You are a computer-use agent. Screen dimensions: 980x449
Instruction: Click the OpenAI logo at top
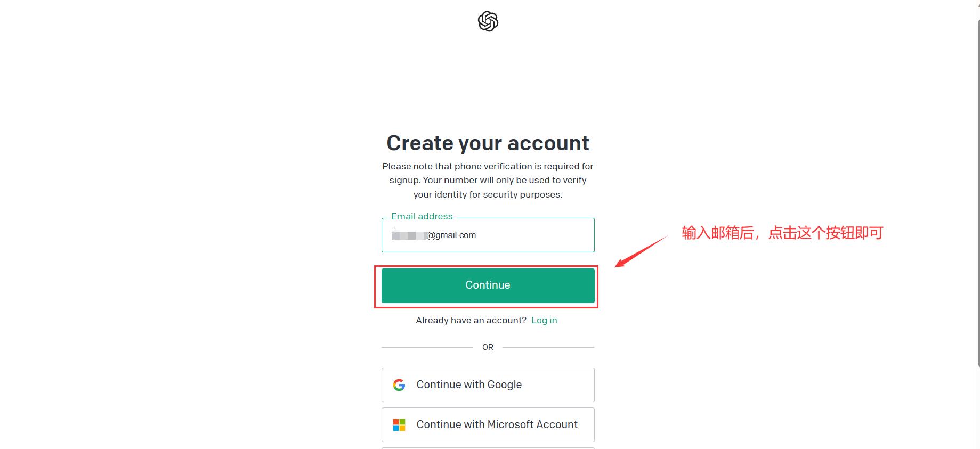(x=488, y=21)
